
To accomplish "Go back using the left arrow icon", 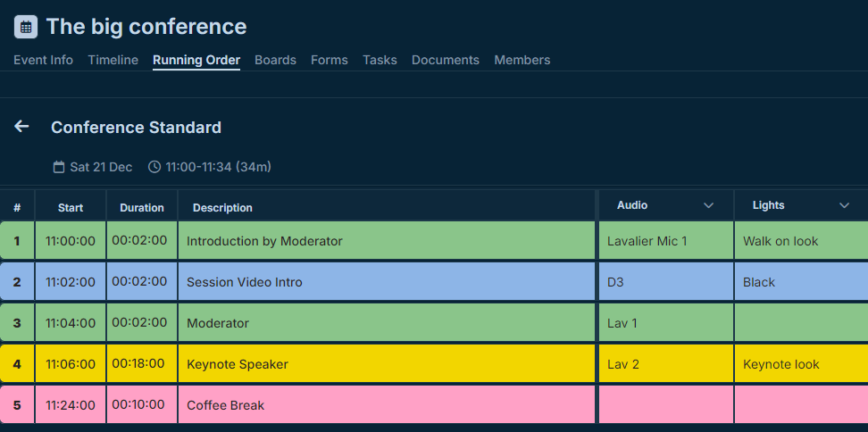I will click(x=21, y=127).
